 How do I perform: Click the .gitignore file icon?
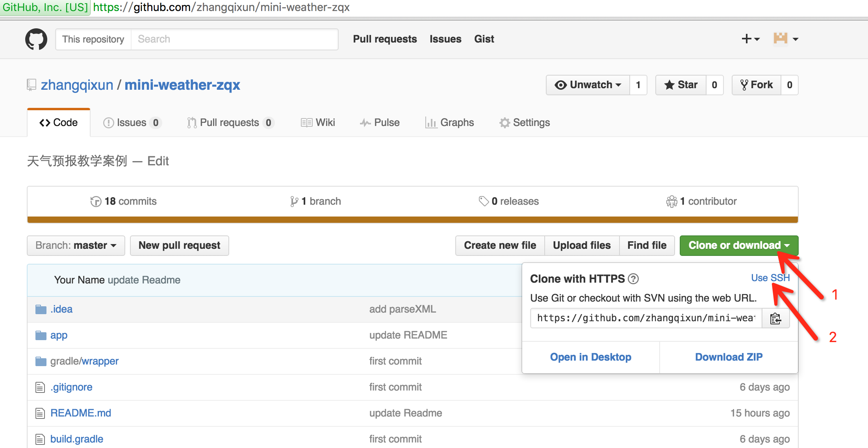pyautogui.click(x=40, y=387)
